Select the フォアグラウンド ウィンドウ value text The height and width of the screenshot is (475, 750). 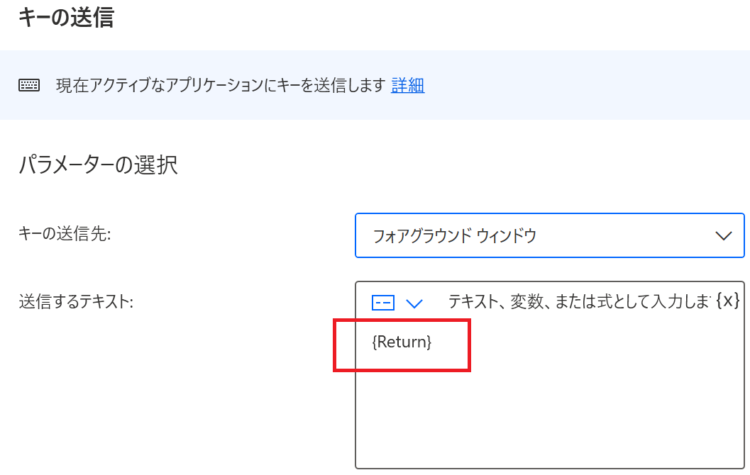(x=454, y=236)
